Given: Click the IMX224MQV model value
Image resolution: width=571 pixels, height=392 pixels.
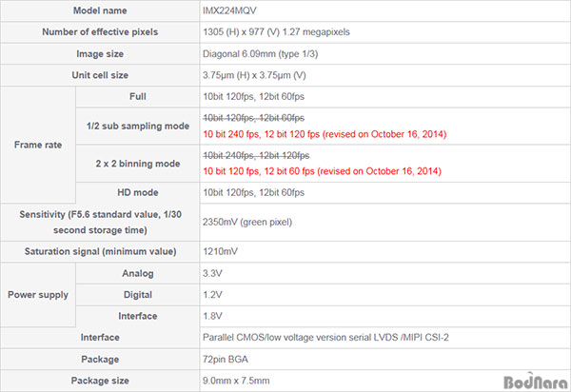Looking at the screenshot, I should point(229,10).
